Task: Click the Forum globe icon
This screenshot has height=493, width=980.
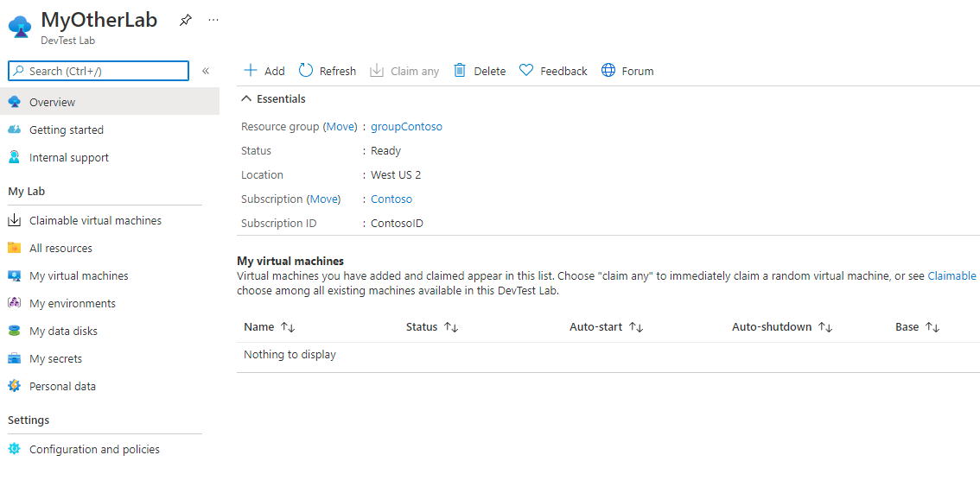Action: click(608, 71)
